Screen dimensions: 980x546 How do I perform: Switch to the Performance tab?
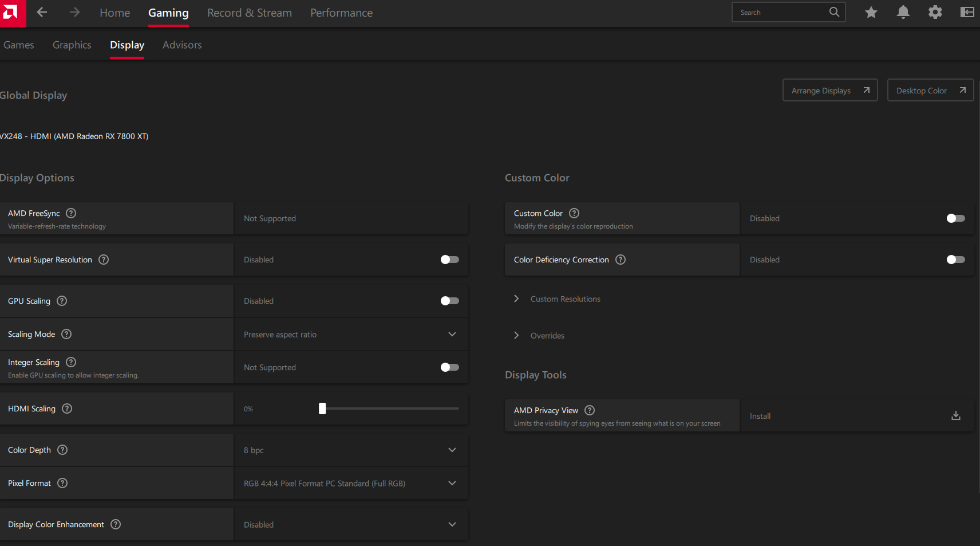(x=341, y=13)
